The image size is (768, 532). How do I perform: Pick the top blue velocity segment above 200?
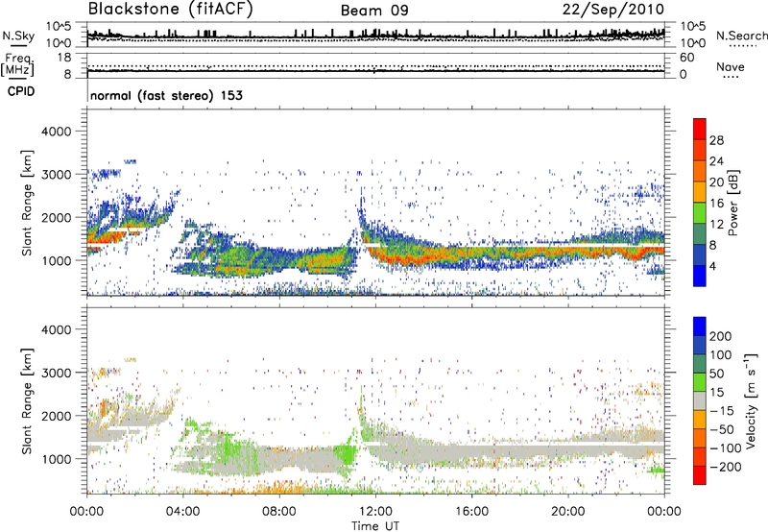pyautogui.click(x=700, y=326)
